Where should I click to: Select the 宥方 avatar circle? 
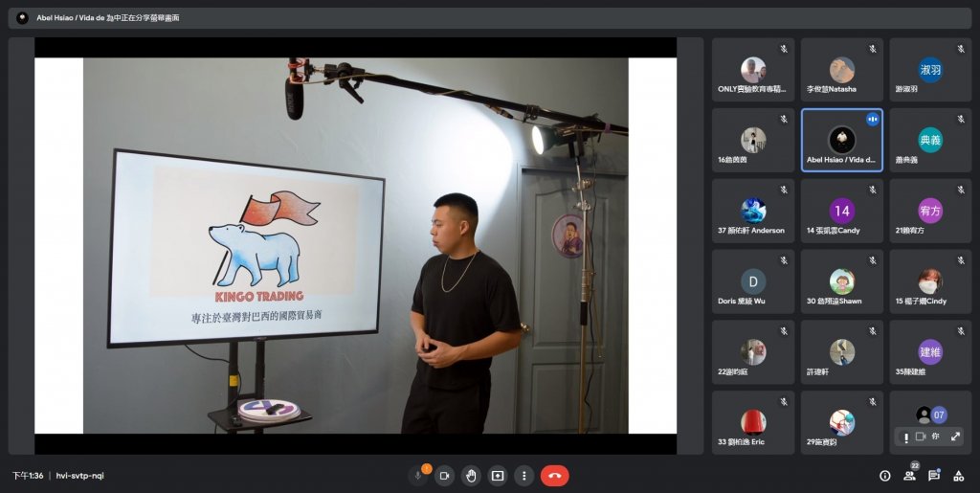[930, 211]
